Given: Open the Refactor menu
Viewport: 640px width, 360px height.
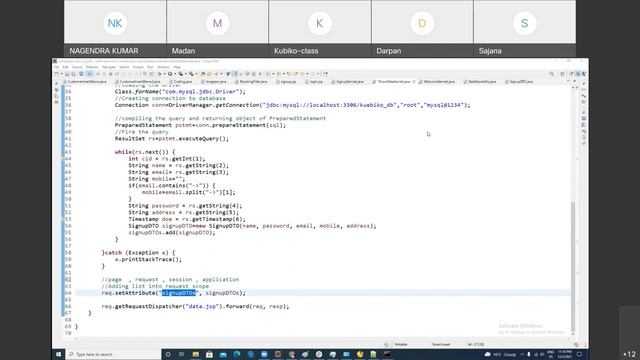Looking at the screenshot, I should 92,67.
